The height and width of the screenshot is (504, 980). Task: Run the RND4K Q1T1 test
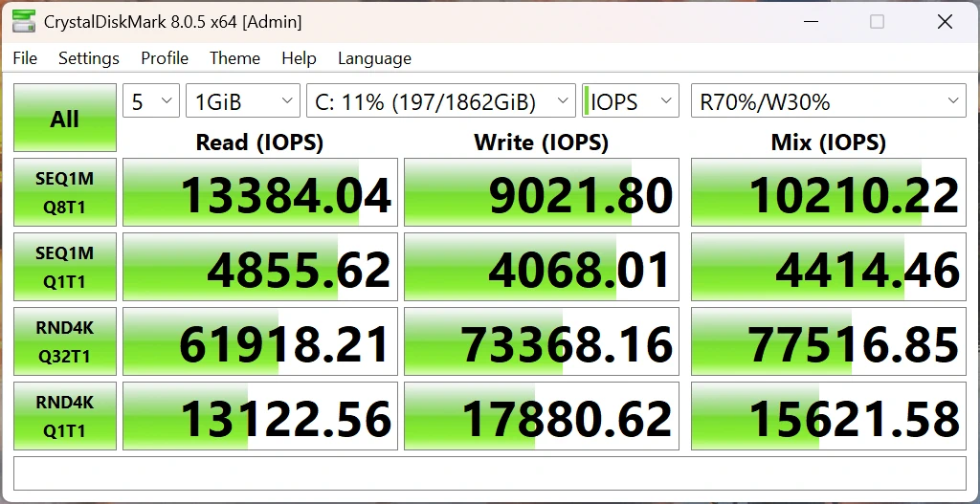pyautogui.click(x=65, y=416)
